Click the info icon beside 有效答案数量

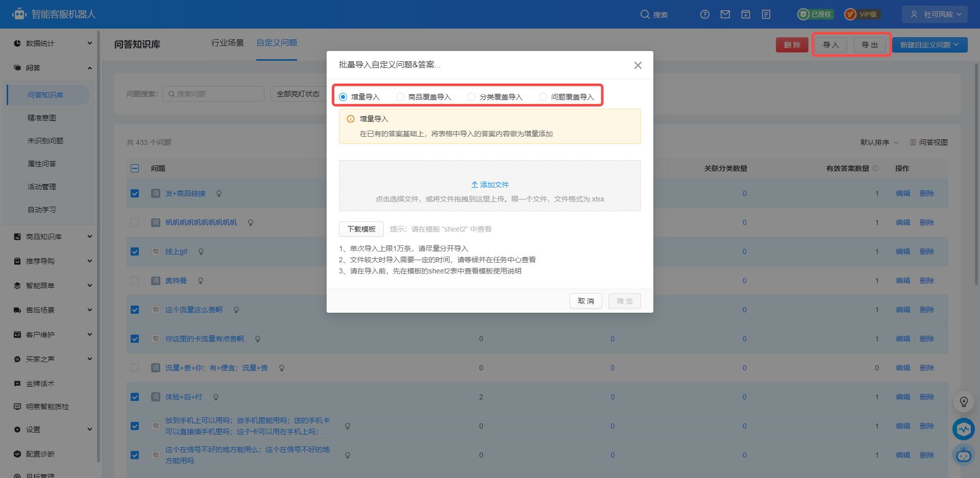pyautogui.click(x=875, y=168)
